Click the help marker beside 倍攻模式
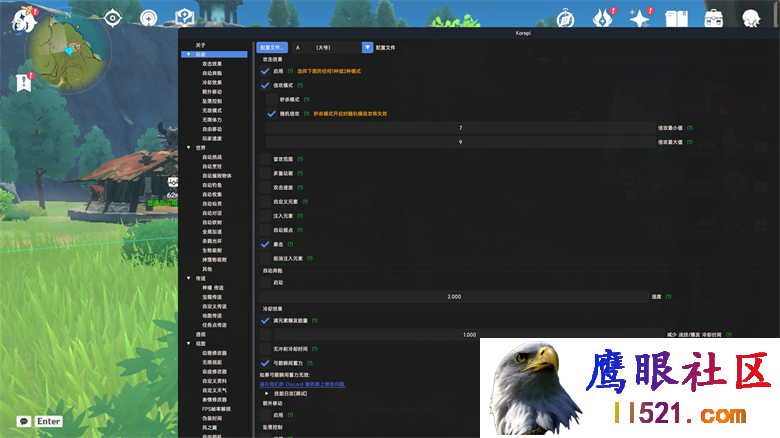This screenshot has height=438, width=780. [300, 86]
